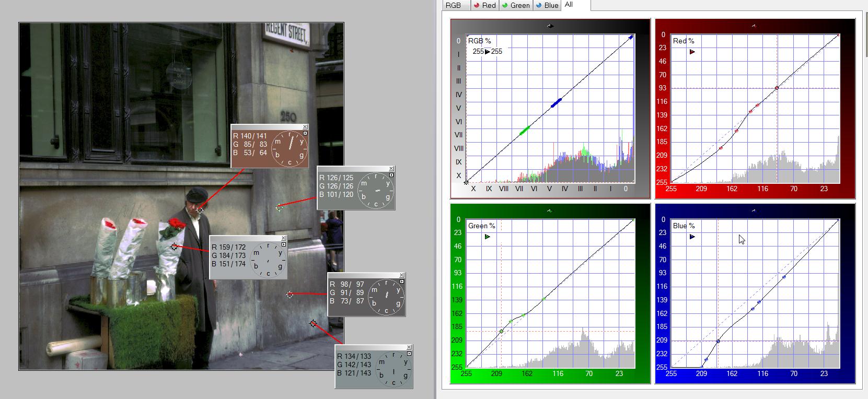Click the color wheel in R 140/141 panel
This screenshot has height=399, width=868.
[289, 148]
